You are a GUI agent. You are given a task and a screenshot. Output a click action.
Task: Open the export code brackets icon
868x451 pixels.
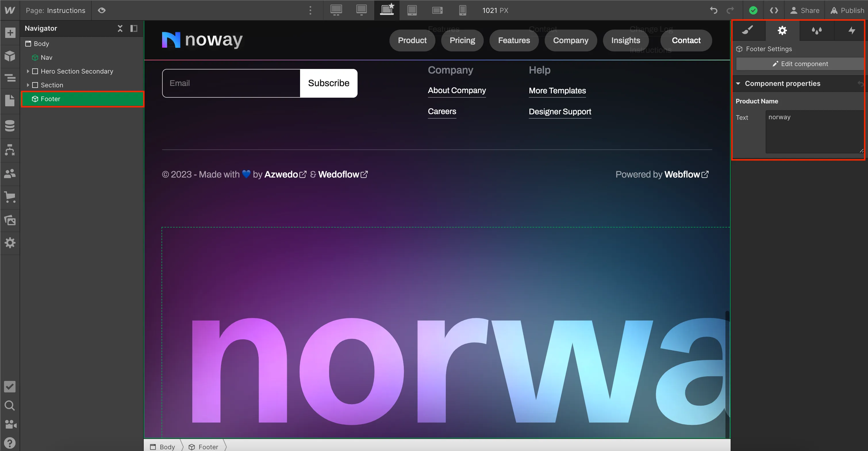(x=774, y=10)
